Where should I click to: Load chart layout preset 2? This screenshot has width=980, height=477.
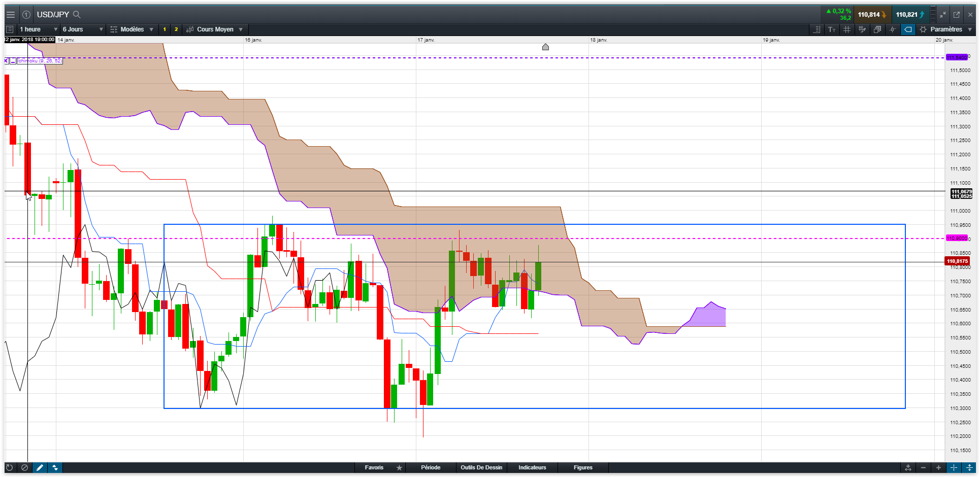coord(176,29)
